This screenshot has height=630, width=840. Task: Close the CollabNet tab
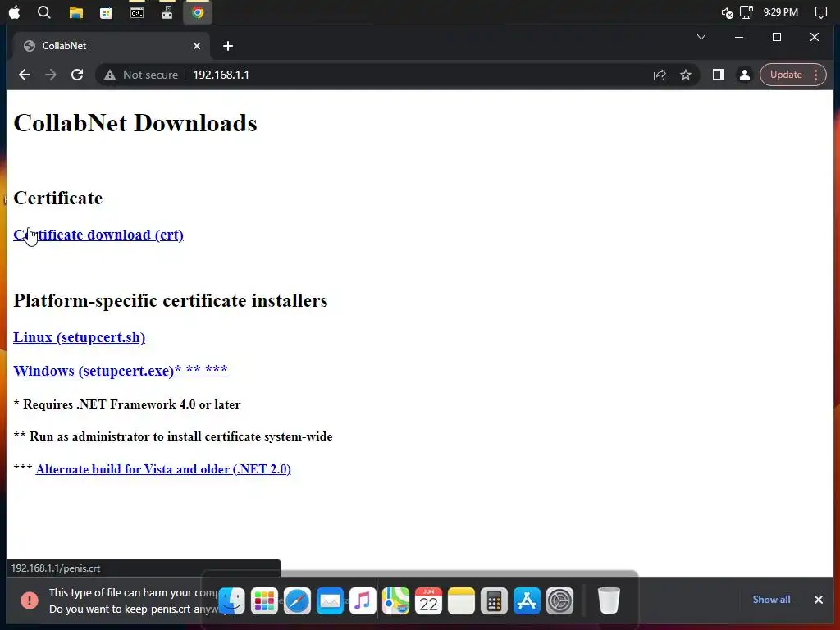click(x=197, y=46)
